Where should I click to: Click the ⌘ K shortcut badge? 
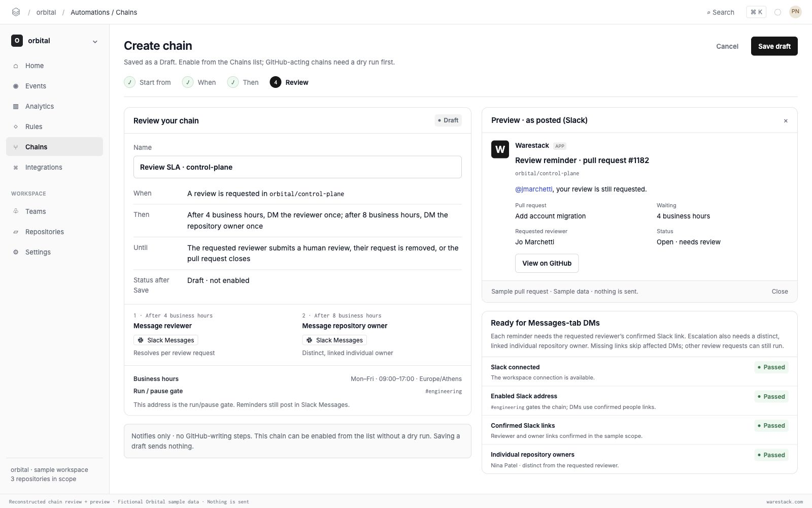pyautogui.click(x=756, y=12)
